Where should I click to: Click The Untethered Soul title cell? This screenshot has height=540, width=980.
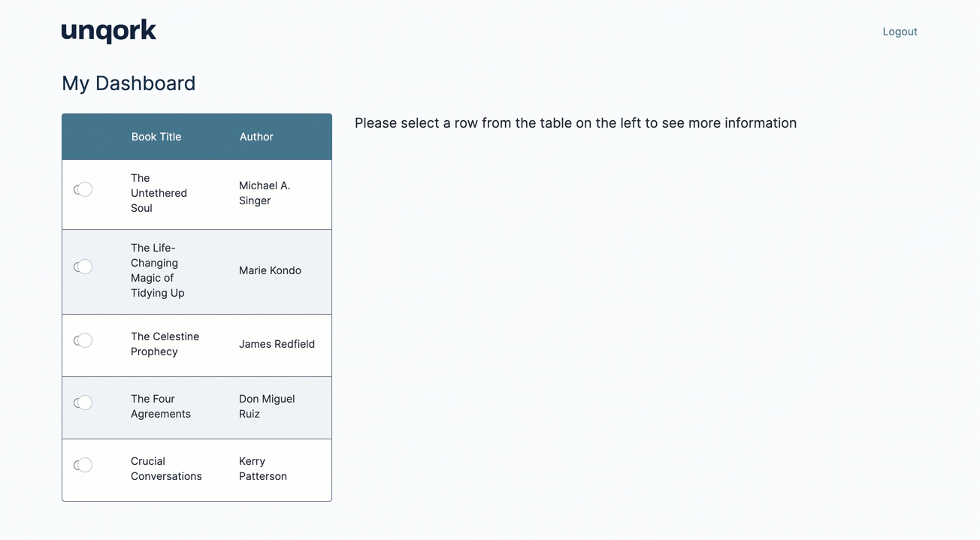pos(159,193)
